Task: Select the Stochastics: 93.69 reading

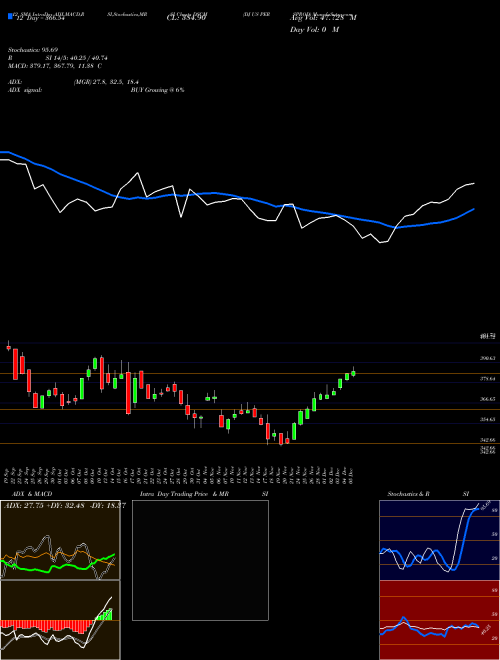Action: (x=32, y=50)
